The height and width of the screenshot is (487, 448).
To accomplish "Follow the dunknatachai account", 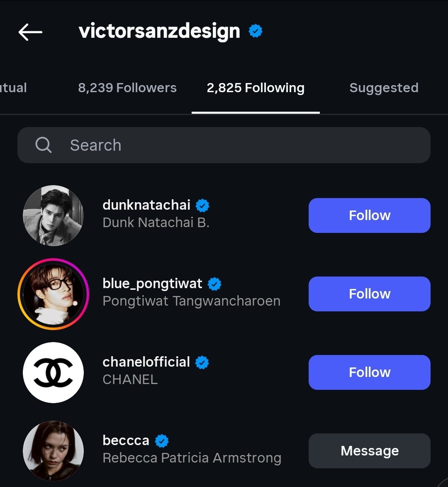I will [369, 215].
